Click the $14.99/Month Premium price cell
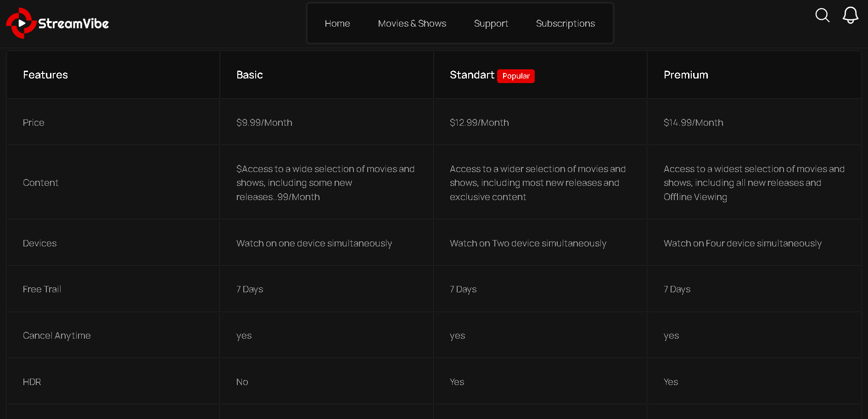 (693, 123)
